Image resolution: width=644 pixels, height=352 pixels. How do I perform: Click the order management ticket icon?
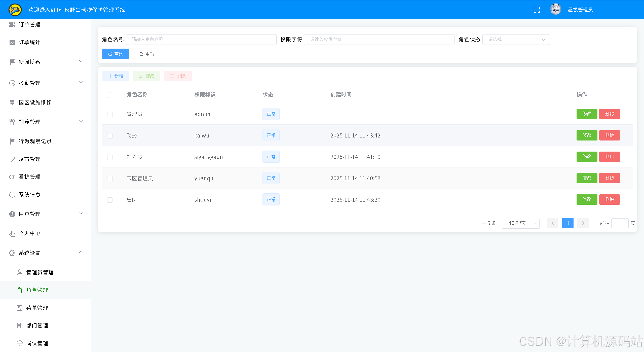[12, 25]
